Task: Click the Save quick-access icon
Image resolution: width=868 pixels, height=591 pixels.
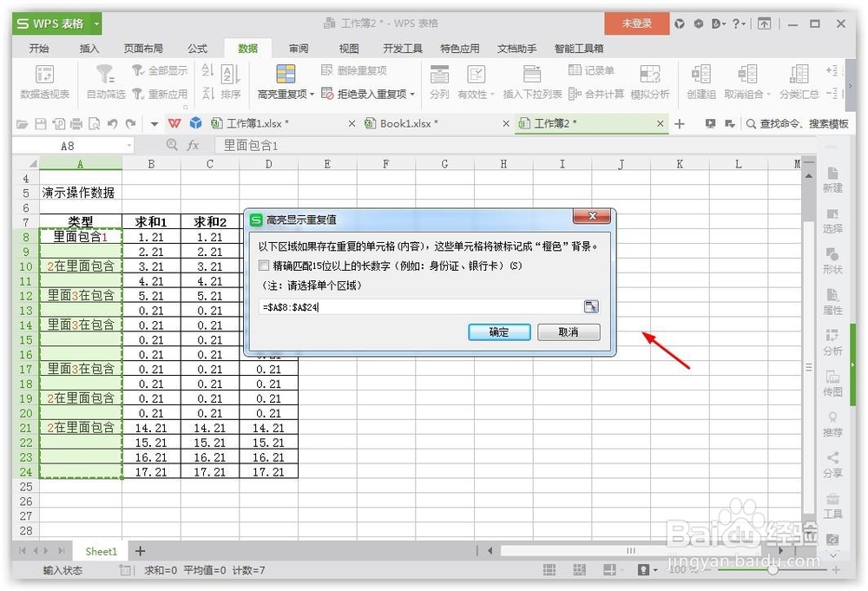Action: [x=41, y=124]
